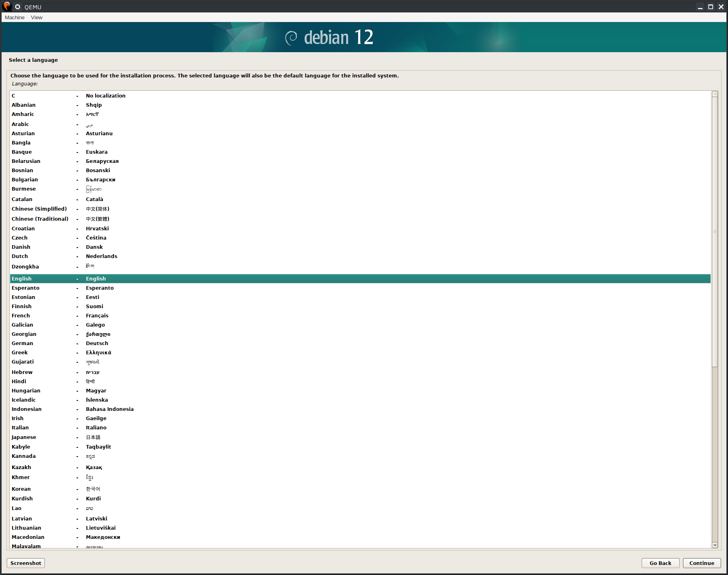This screenshot has width=728, height=575.
Task: Select Bosnian language
Action: [x=360, y=170]
